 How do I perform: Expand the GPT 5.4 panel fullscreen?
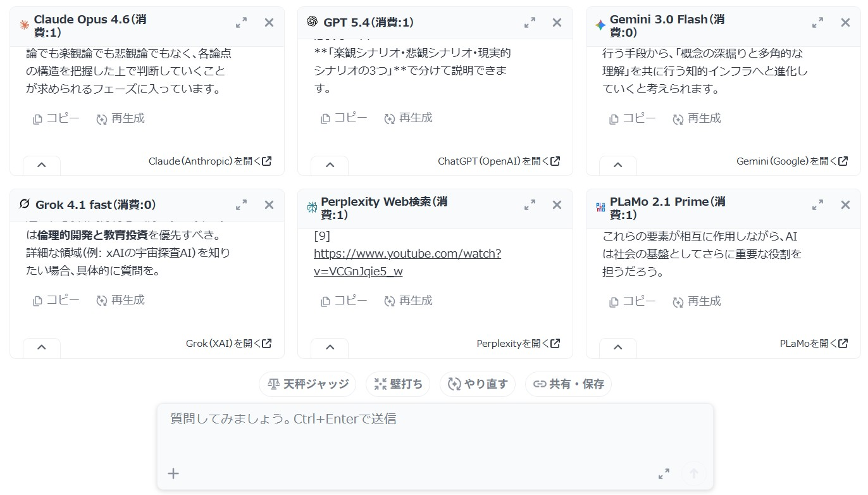530,23
